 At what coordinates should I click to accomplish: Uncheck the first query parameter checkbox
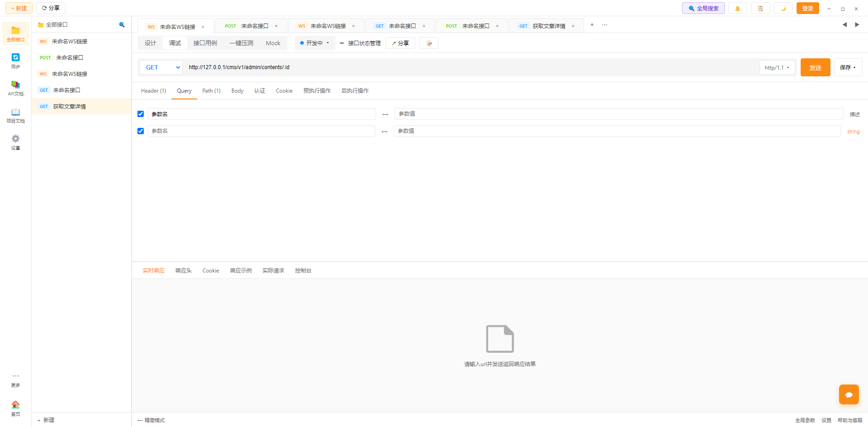141,114
